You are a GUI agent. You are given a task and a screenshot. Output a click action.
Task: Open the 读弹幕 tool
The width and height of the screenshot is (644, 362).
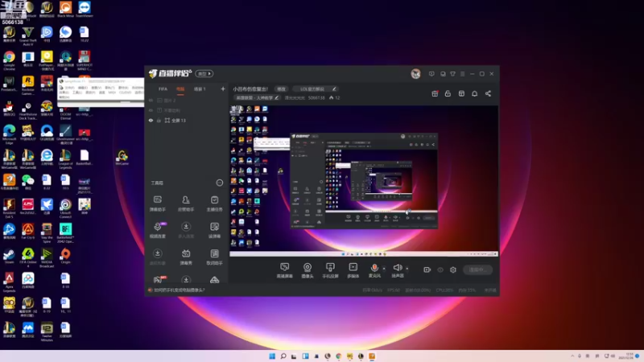pyautogui.click(x=214, y=230)
